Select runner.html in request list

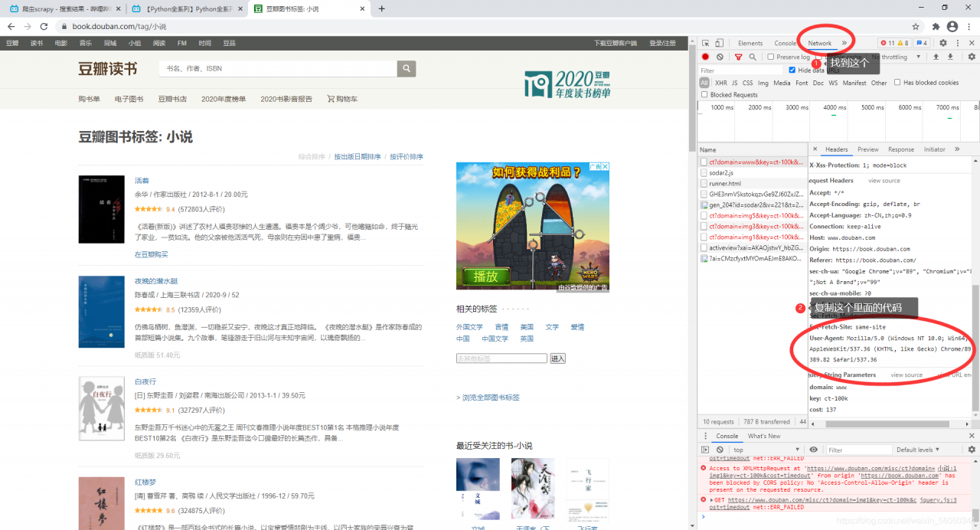point(753,184)
